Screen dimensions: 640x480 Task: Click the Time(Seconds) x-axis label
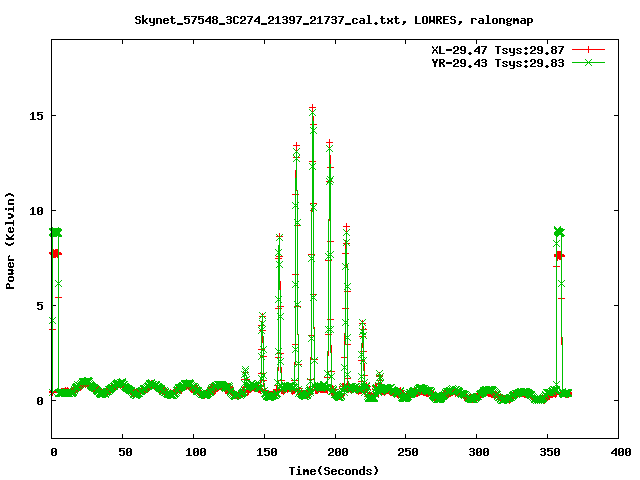click(333, 471)
